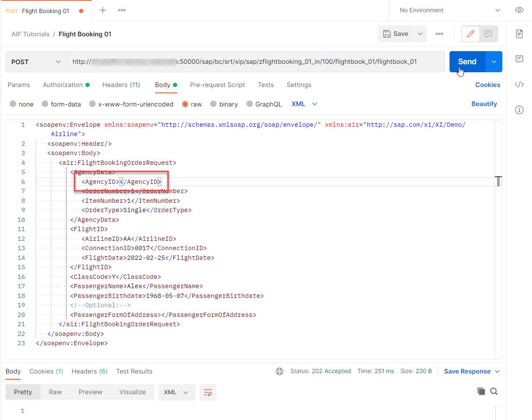Viewport: 532px width, 420px height.
Task: Open comments icon in right sidebar
Action: coord(519,59)
